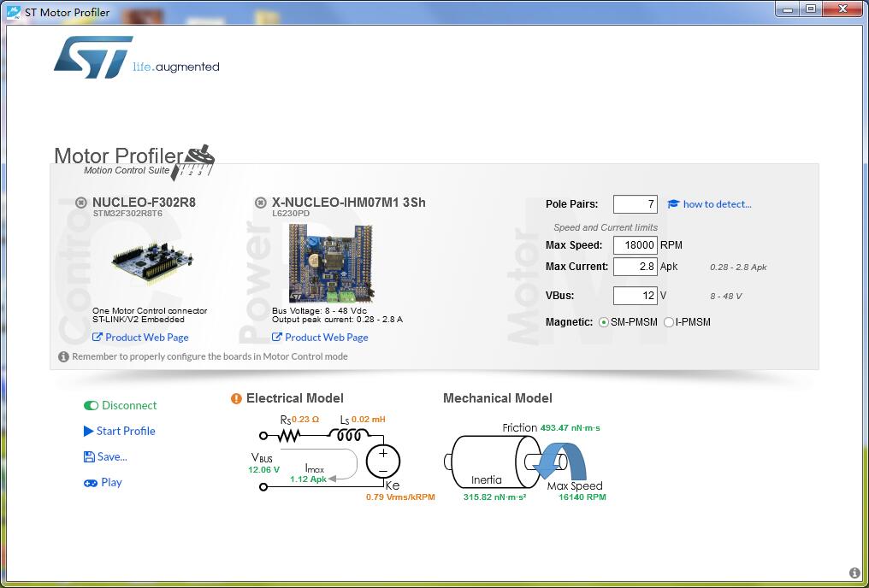Click the Max Speed reading 16140 RPM
The image size is (869, 588).
coord(582,497)
